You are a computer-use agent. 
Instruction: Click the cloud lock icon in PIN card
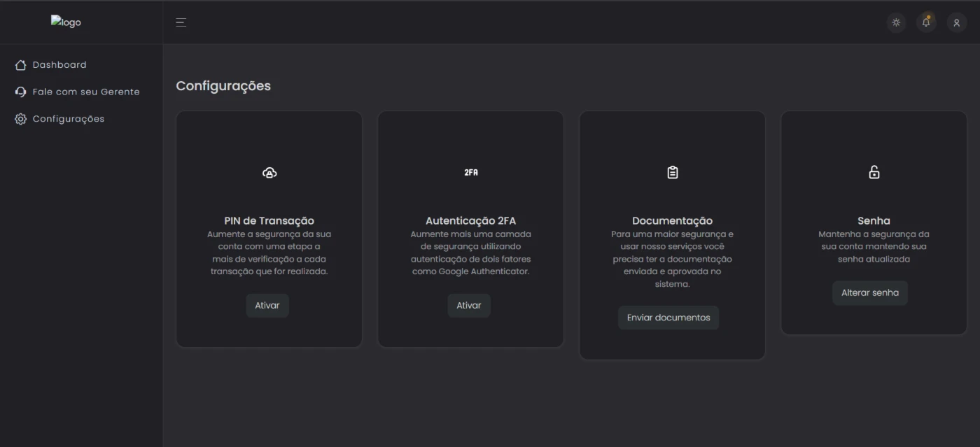269,173
